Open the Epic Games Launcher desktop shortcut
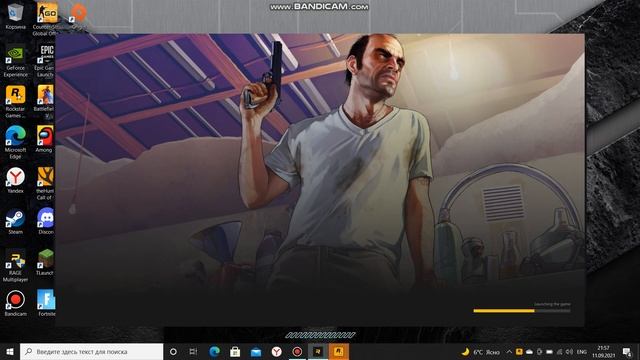The width and height of the screenshot is (640, 360). point(45,61)
